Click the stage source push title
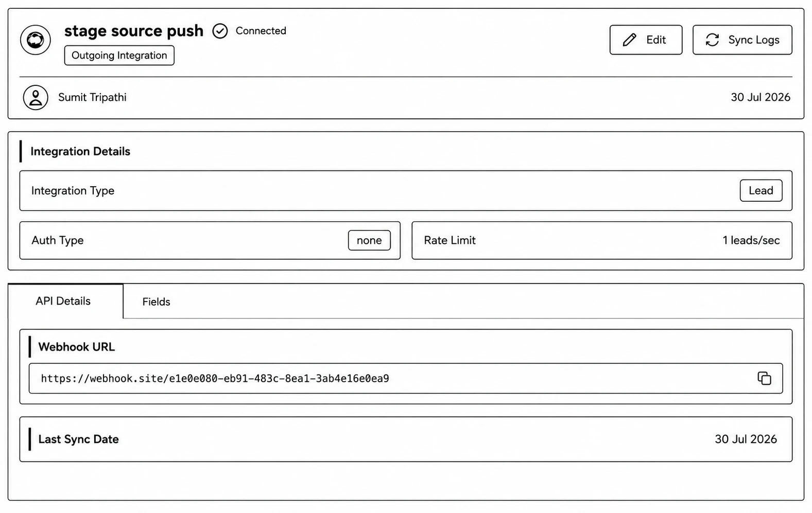Screen dimensions: 812x513 tap(134, 31)
